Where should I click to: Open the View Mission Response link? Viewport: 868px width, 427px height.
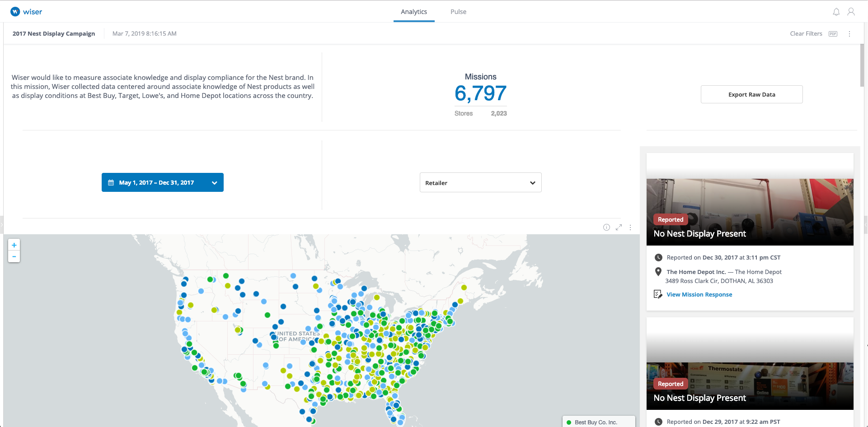[x=699, y=295]
